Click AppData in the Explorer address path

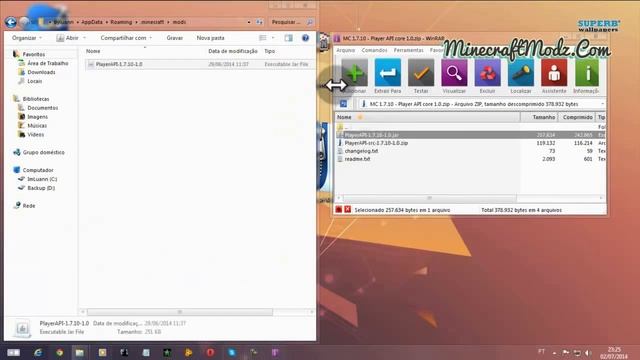(x=91, y=22)
